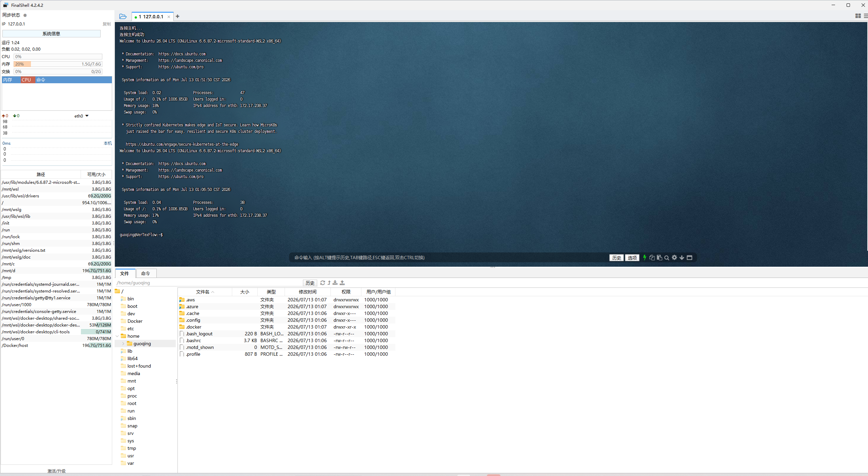This screenshot has width=868, height=476.
Task: Open the grid layout view icon
Action: [x=858, y=16]
